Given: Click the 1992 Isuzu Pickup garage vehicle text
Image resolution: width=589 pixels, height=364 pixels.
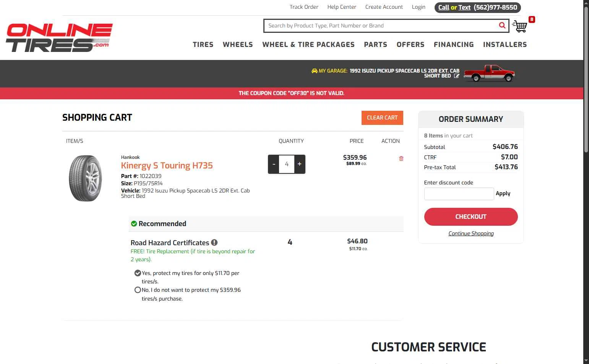Looking at the screenshot, I should click(x=404, y=73).
